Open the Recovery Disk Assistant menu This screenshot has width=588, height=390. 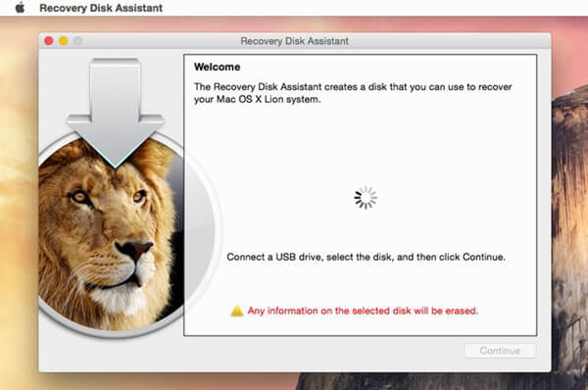101,8
